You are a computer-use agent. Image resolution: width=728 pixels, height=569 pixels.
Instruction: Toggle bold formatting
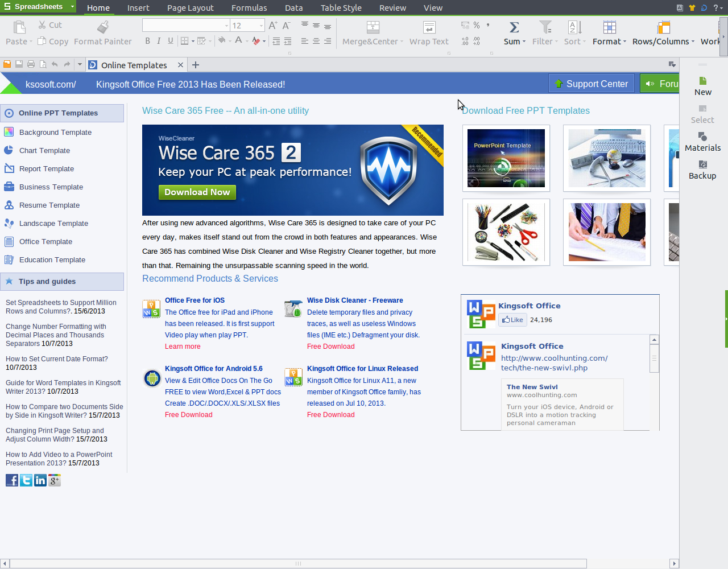point(147,41)
